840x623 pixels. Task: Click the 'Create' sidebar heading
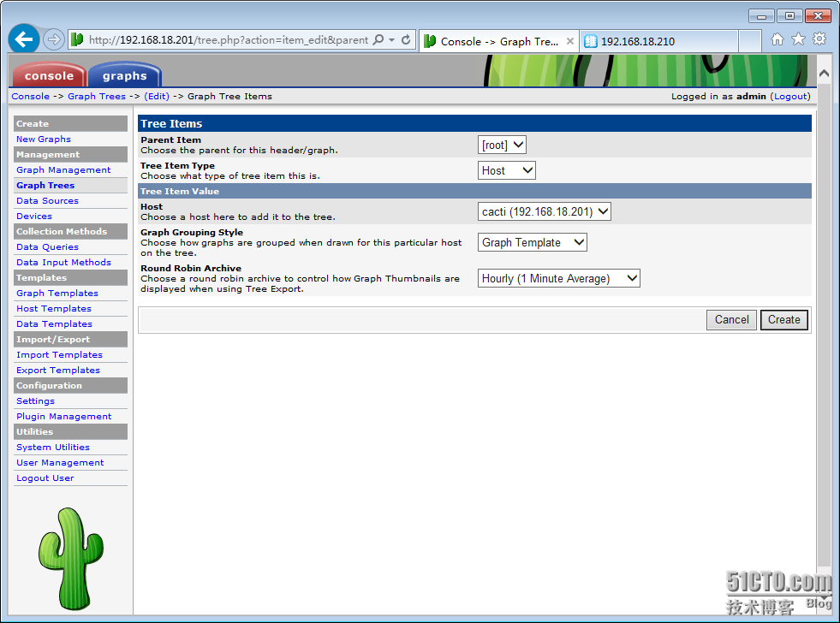[x=71, y=123]
